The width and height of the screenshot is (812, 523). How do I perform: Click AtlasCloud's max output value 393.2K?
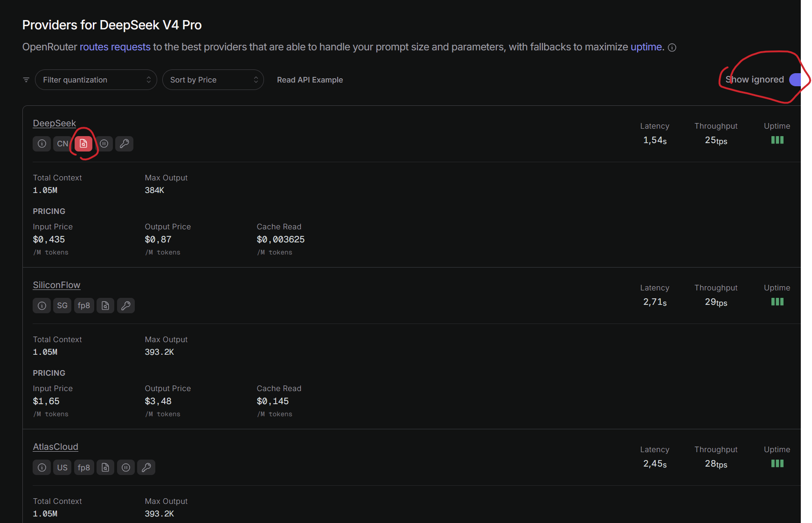click(160, 514)
